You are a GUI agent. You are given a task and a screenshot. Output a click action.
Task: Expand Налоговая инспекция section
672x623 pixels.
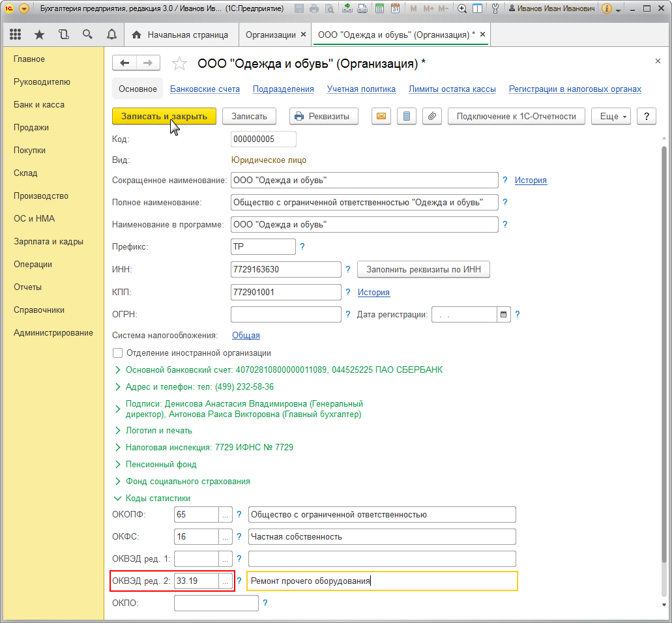point(118,447)
